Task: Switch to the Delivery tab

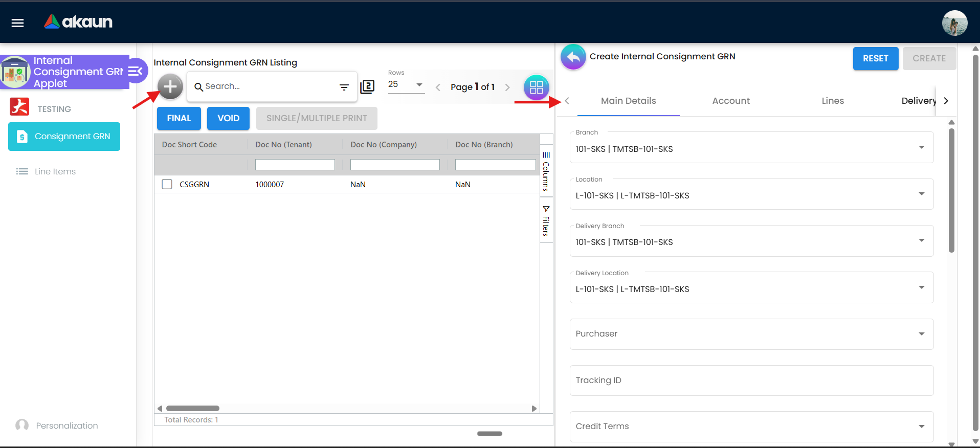Action: 918,101
